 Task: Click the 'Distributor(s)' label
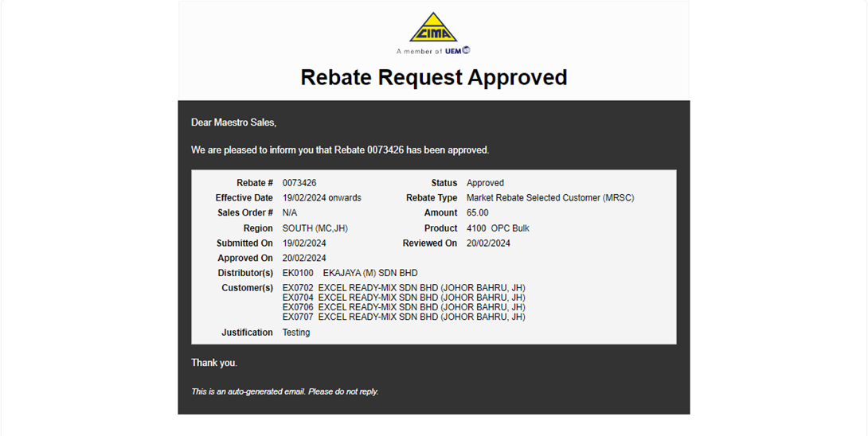click(x=245, y=273)
